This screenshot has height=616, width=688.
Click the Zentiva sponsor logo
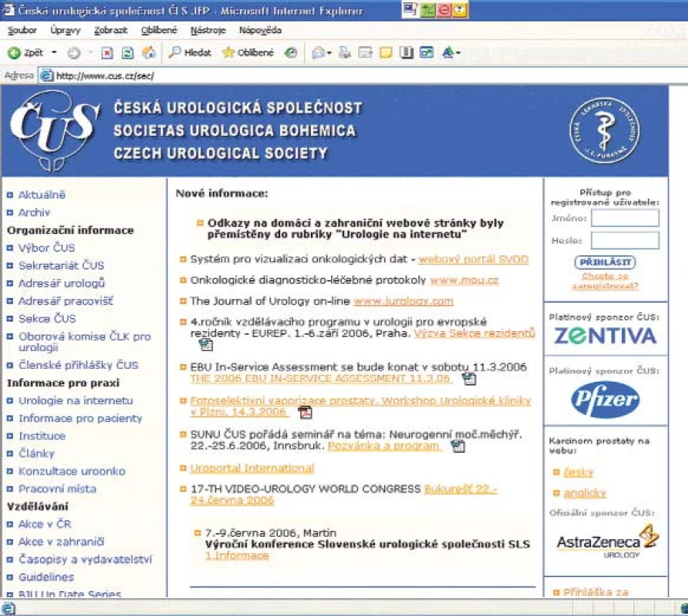pyautogui.click(x=605, y=336)
